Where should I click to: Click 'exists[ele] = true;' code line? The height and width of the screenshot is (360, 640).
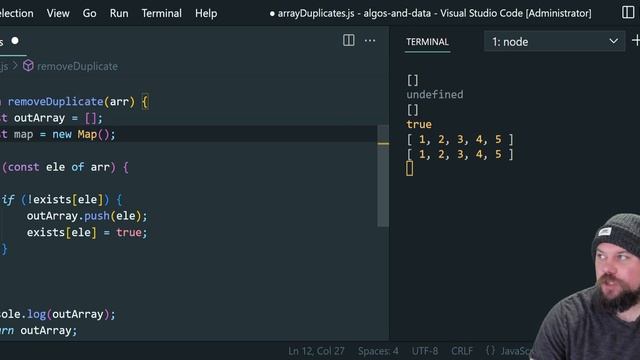coord(87,232)
